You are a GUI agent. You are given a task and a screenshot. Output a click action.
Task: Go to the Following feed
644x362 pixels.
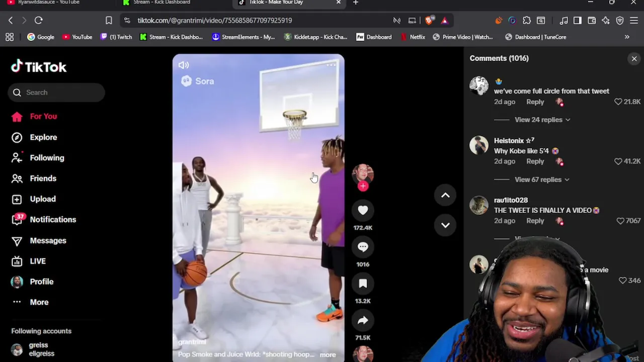(x=38, y=158)
